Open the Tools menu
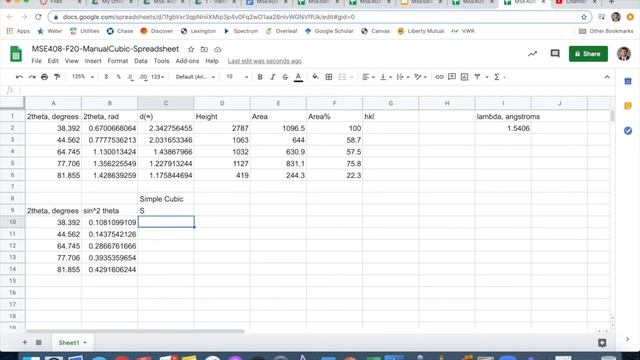This screenshot has width=640, height=360. [x=161, y=61]
